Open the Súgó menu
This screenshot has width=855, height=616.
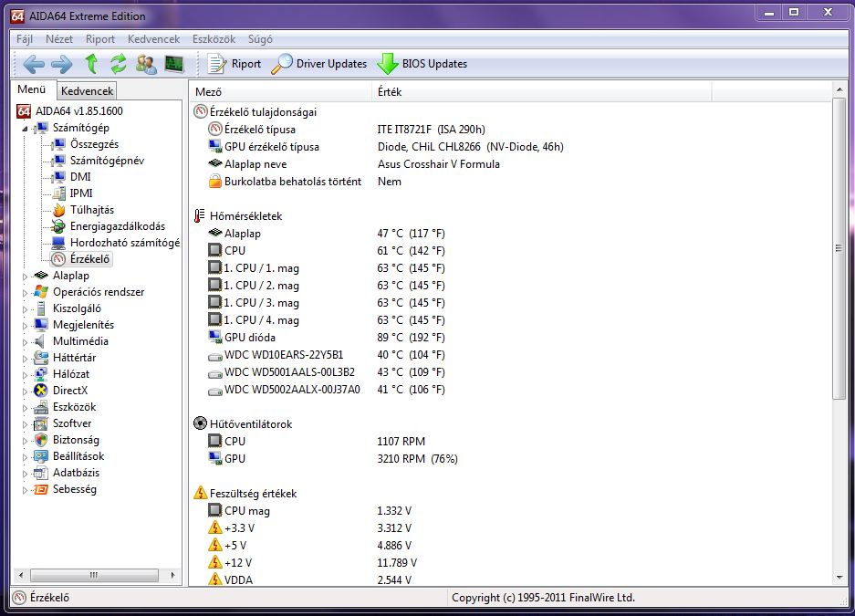click(260, 39)
